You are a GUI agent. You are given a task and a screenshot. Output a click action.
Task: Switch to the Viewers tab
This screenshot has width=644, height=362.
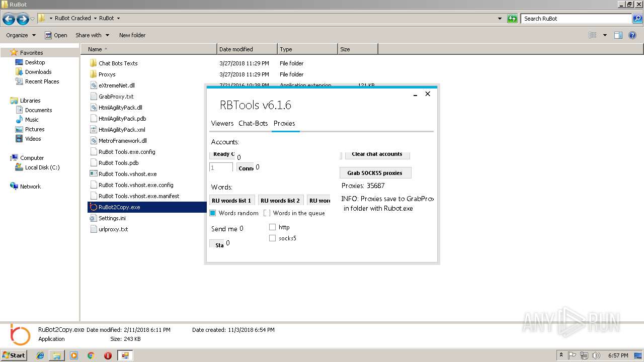[222, 123]
